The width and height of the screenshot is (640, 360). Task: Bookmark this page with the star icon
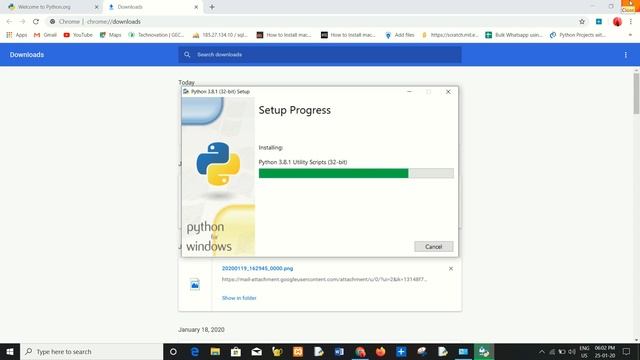(582, 22)
